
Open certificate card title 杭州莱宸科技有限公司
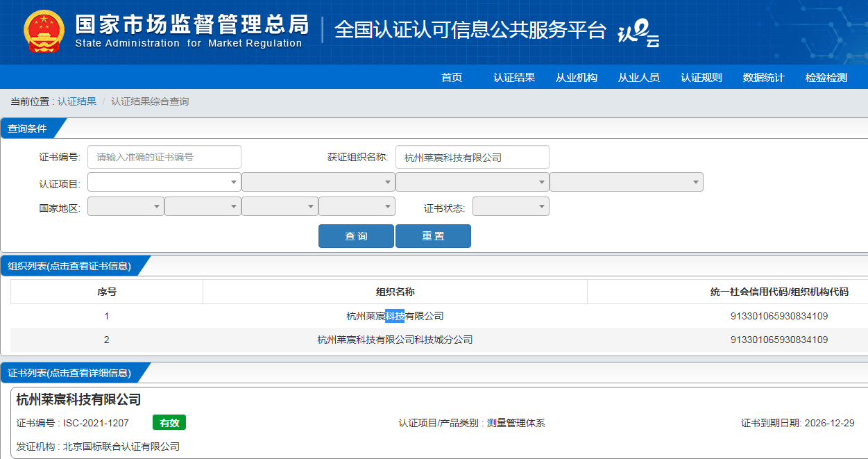(x=78, y=399)
